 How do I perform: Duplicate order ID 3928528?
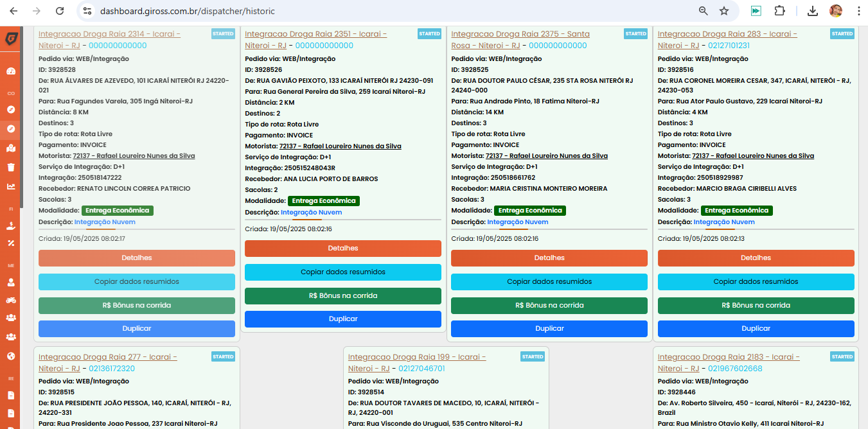pyautogui.click(x=137, y=328)
